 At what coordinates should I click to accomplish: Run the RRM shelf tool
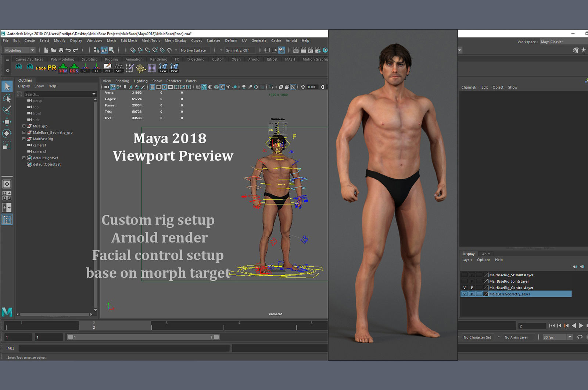coord(63,68)
